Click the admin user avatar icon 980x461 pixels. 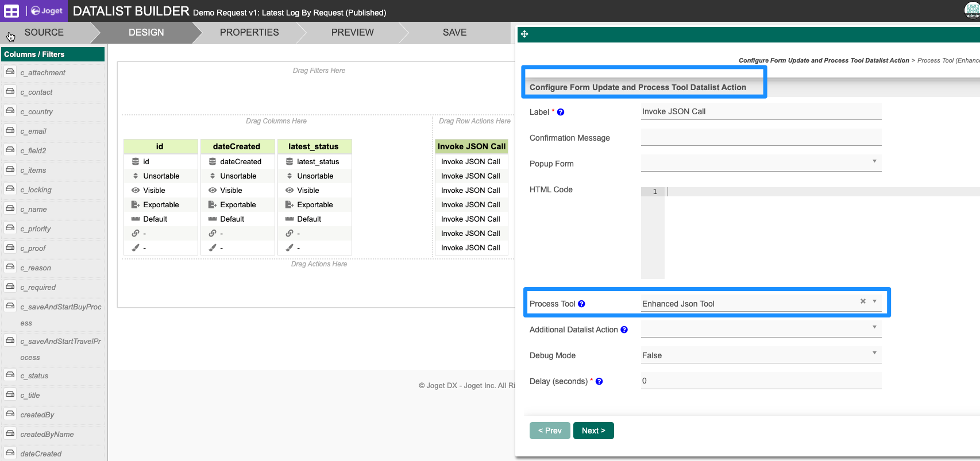(971, 10)
